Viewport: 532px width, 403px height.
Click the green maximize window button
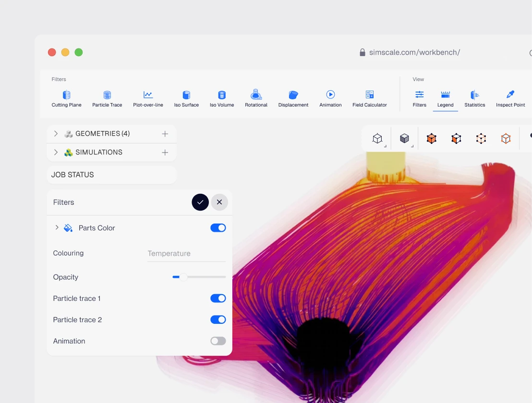(x=79, y=52)
